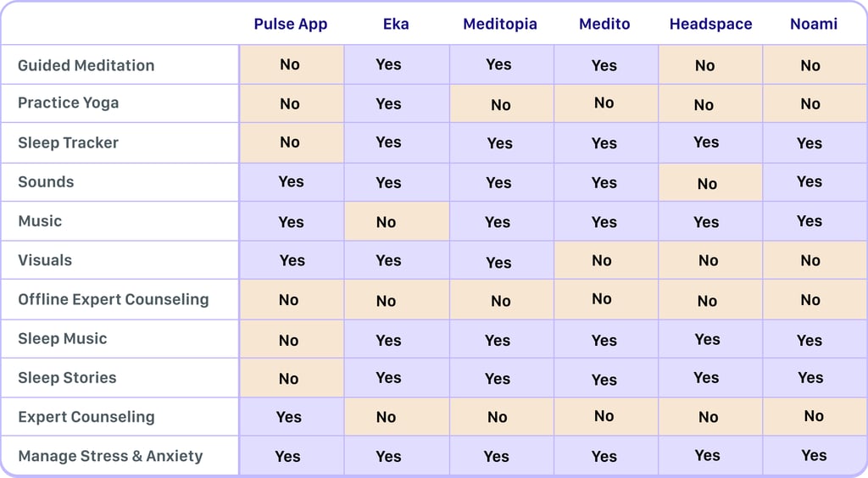This screenshot has height=478, width=868.
Task: Select the Eka column header
Action: [x=396, y=24]
